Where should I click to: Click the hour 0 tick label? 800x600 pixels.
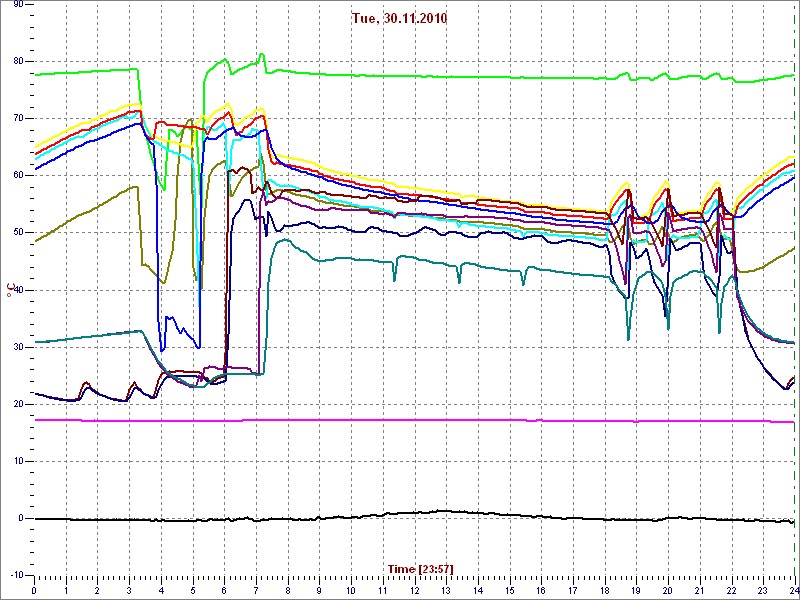[x=34, y=591]
